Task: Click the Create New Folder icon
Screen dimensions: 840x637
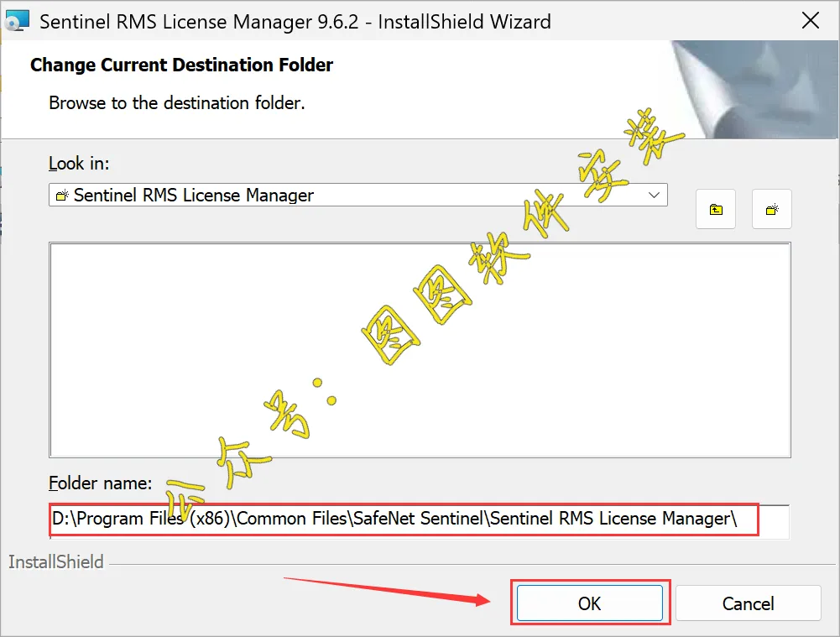Action: 771,209
